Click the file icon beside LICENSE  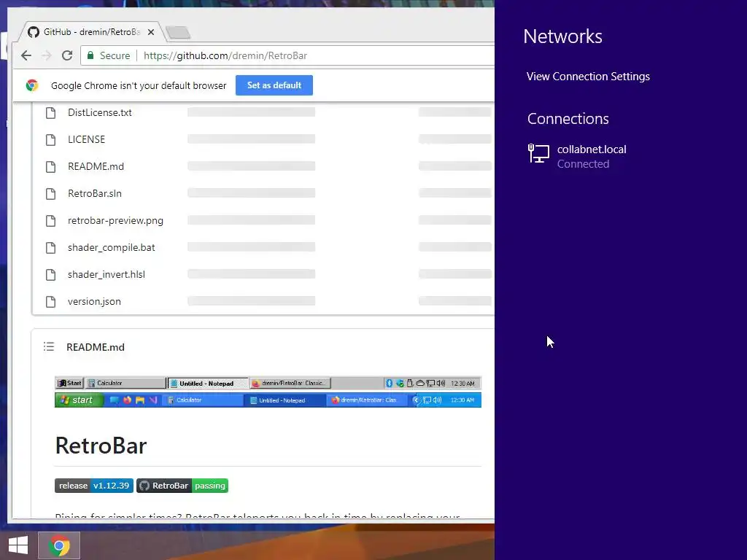pyautogui.click(x=50, y=139)
